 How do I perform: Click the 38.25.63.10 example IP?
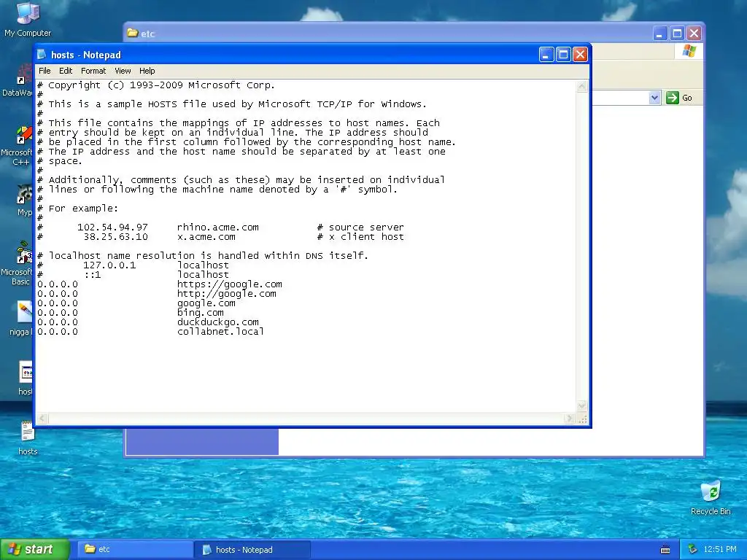[116, 237]
